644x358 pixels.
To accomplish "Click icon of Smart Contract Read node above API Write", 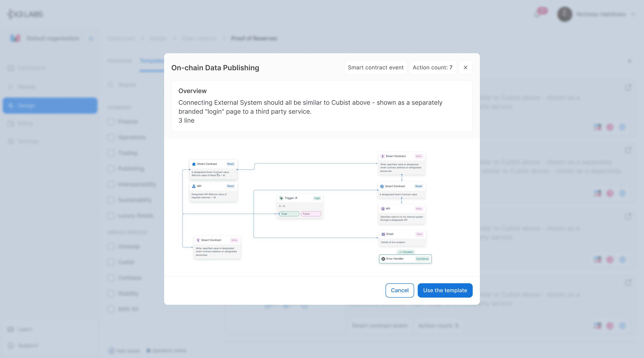I will (x=382, y=186).
